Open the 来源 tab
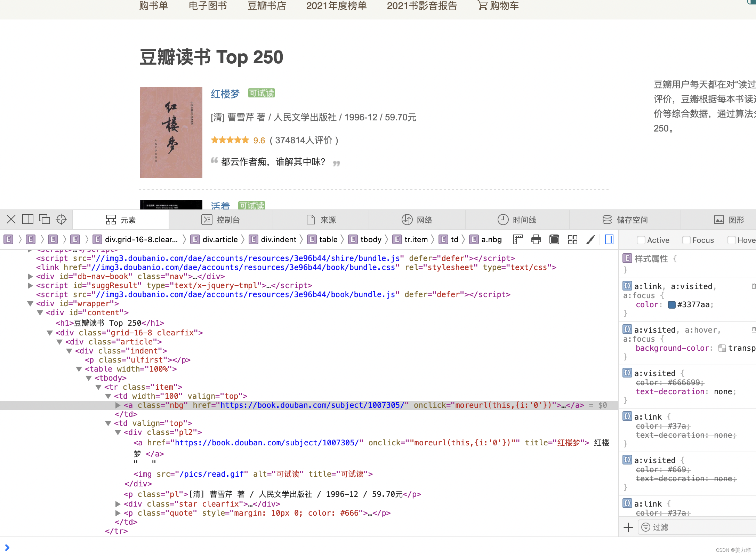Image resolution: width=756 pixels, height=556 pixels. 321,220
